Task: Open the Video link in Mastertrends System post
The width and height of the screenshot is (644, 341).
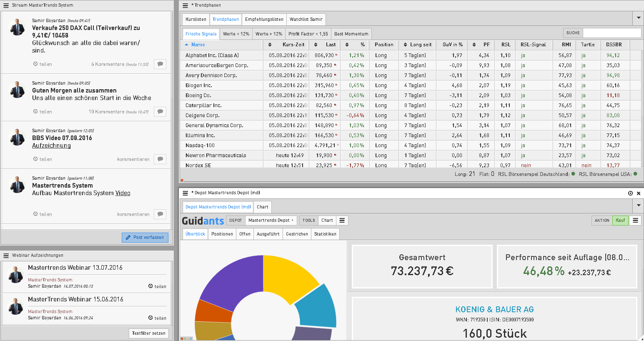Action: click(123, 193)
